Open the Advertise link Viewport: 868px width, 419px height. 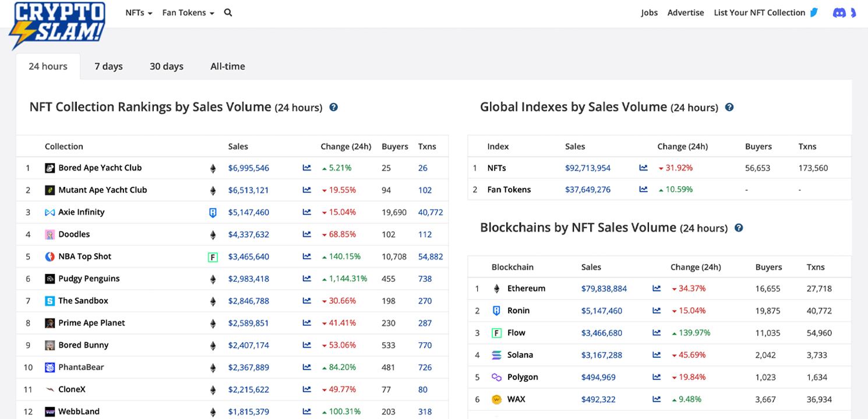coord(686,12)
